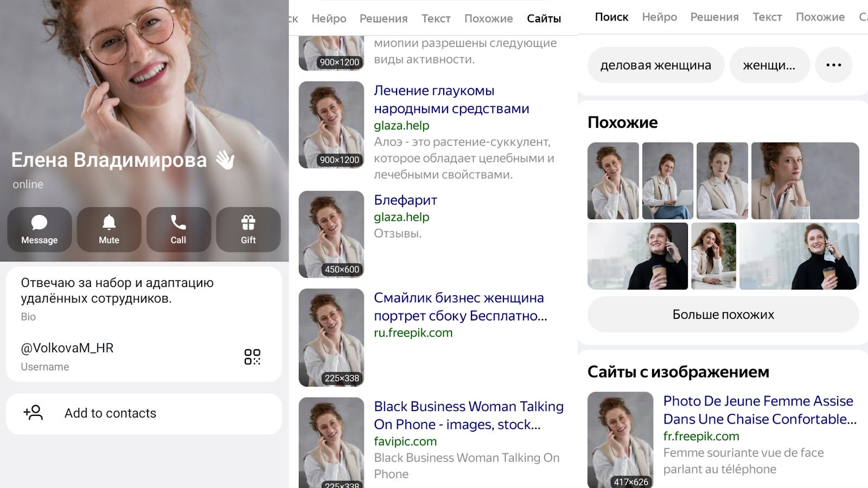Open Похожие tab in the right panel

pyautogui.click(x=820, y=17)
